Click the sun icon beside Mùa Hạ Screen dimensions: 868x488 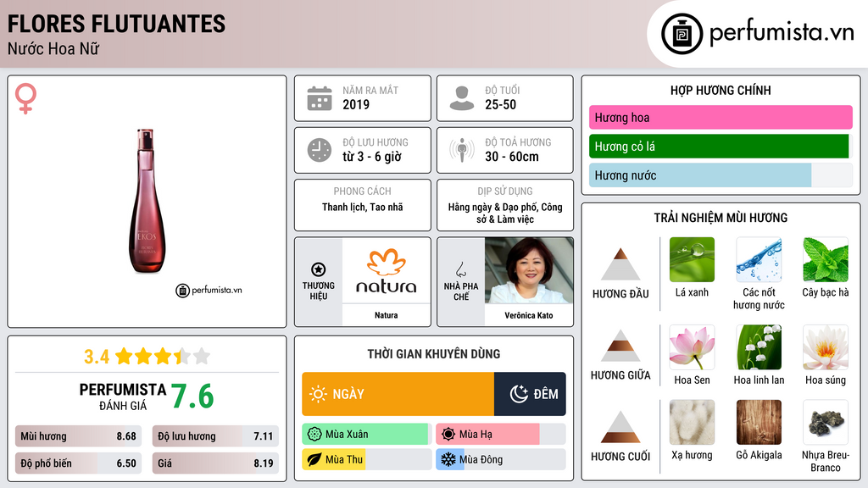pyautogui.click(x=448, y=435)
